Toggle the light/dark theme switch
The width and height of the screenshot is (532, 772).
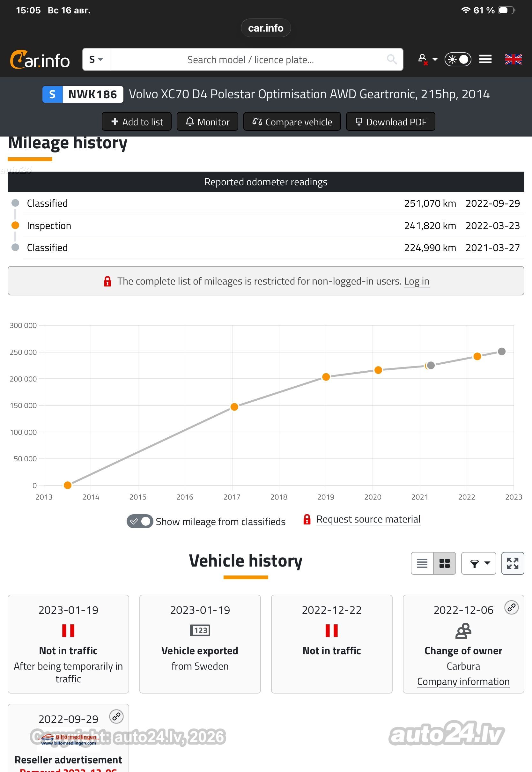pos(458,59)
